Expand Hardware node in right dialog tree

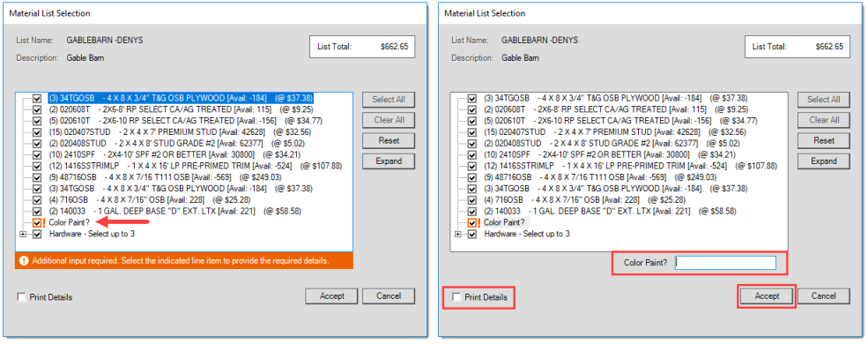click(x=458, y=234)
